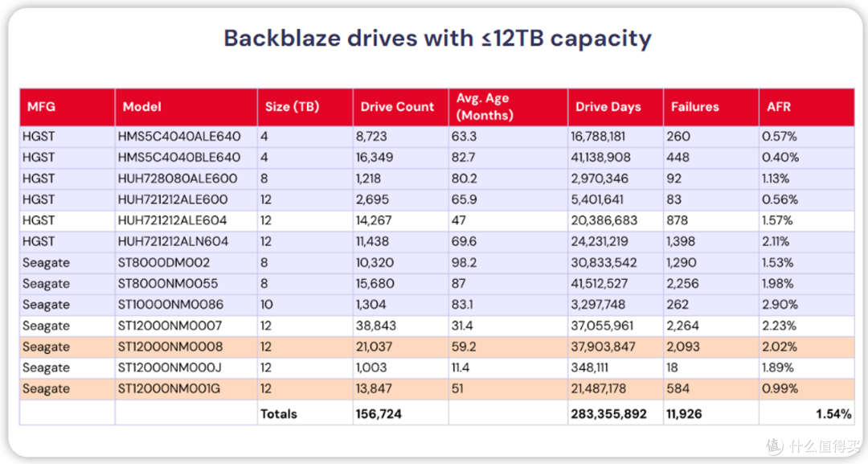Viewport: 868px width, 464px height.
Task: Click AFR value 2.23%
Action: tap(779, 326)
